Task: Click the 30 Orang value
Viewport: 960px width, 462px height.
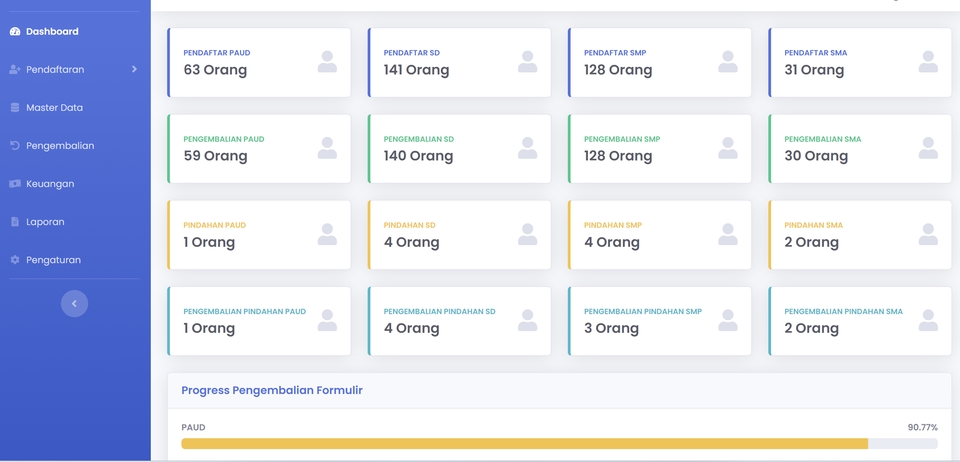Action: pos(816,156)
